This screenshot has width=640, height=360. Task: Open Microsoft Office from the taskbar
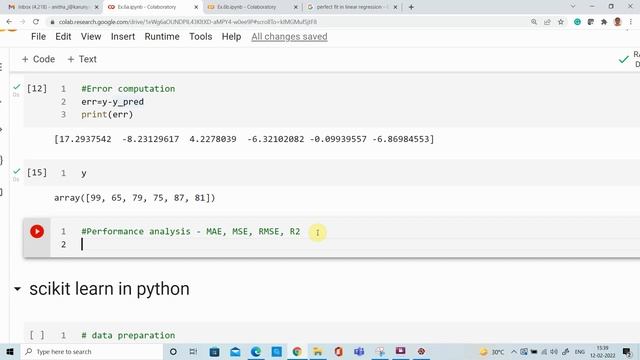click(338, 351)
